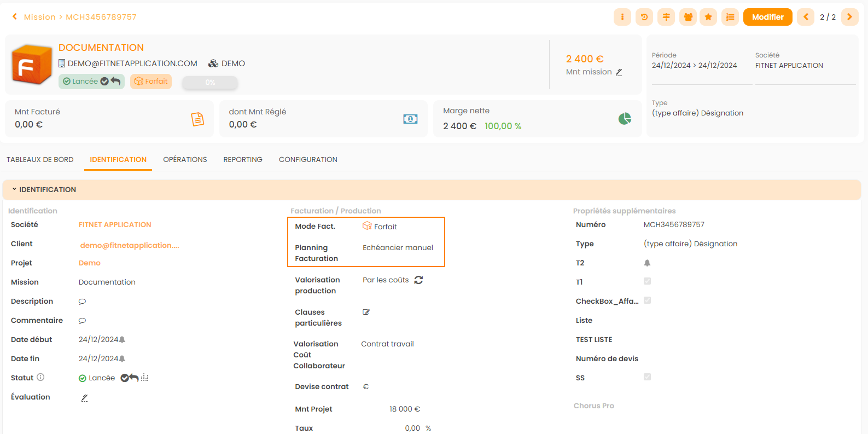Click the signpost icon in top toolbar
Image resolution: width=868 pixels, height=434 pixels.
pyautogui.click(x=666, y=17)
